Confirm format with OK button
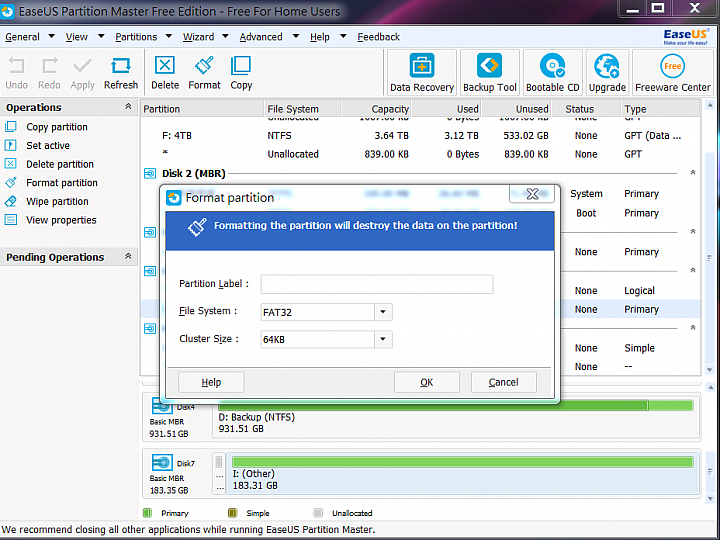The width and height of the screenshot is (720, 540). tap(427, 382)
